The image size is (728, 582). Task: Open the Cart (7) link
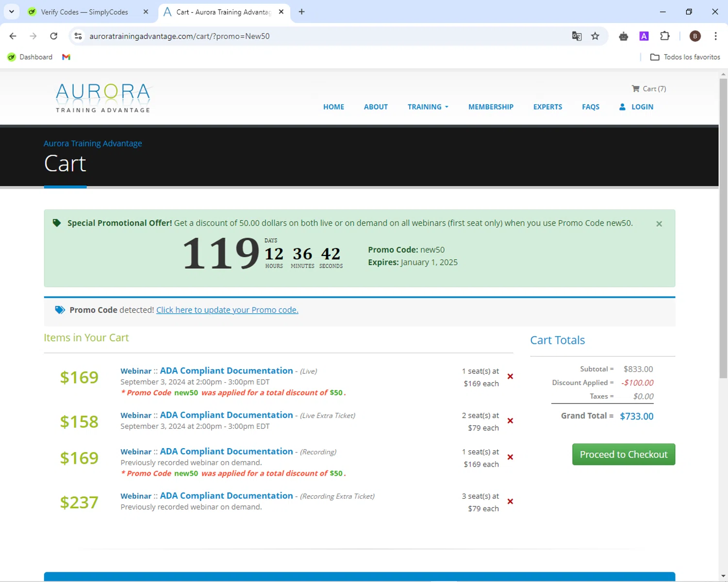click(649, 89)
